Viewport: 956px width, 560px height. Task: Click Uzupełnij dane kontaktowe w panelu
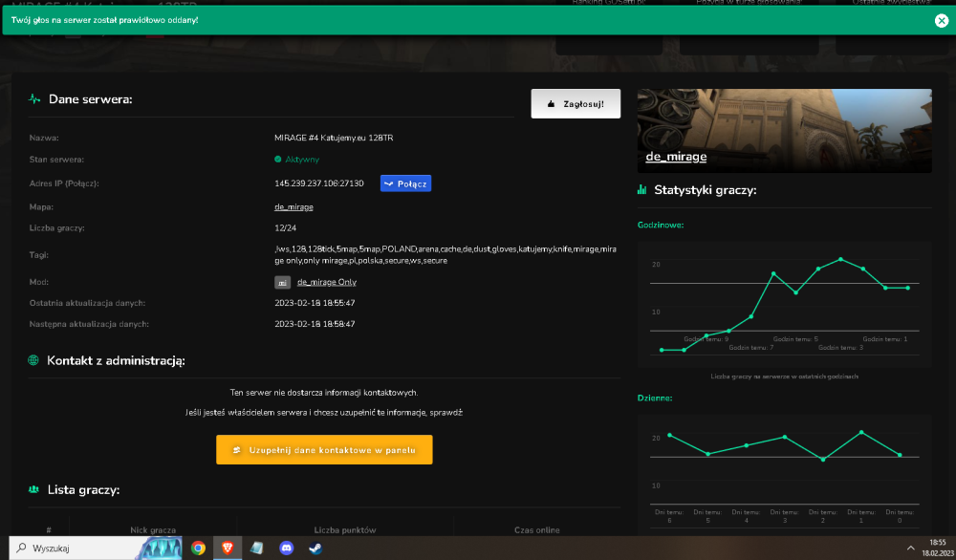click(x=324, y=450)
